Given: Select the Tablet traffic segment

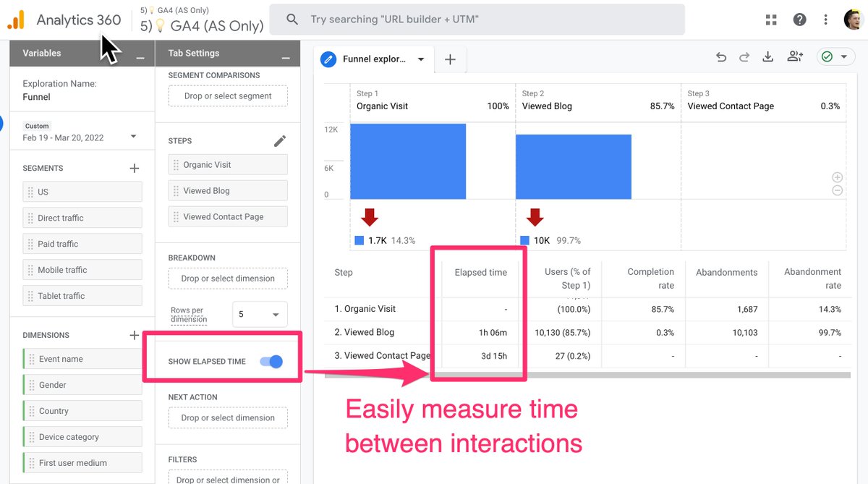Looking at the screenshot, I should pos(82,296).
